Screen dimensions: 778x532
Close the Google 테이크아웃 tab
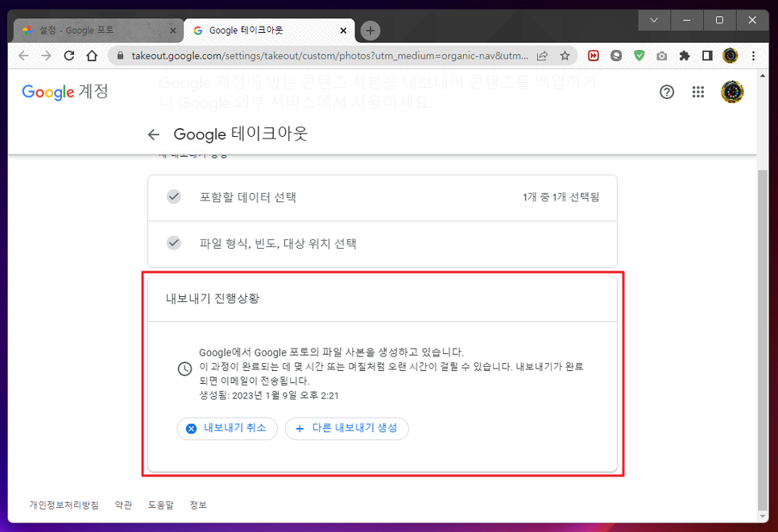coord(343,31)
